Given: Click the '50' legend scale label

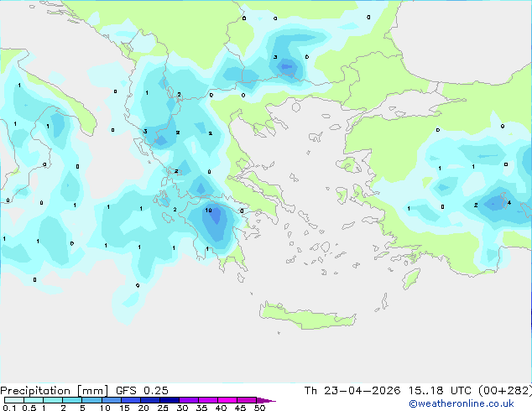Looking at the screenshot, I should tap(259, 408).
